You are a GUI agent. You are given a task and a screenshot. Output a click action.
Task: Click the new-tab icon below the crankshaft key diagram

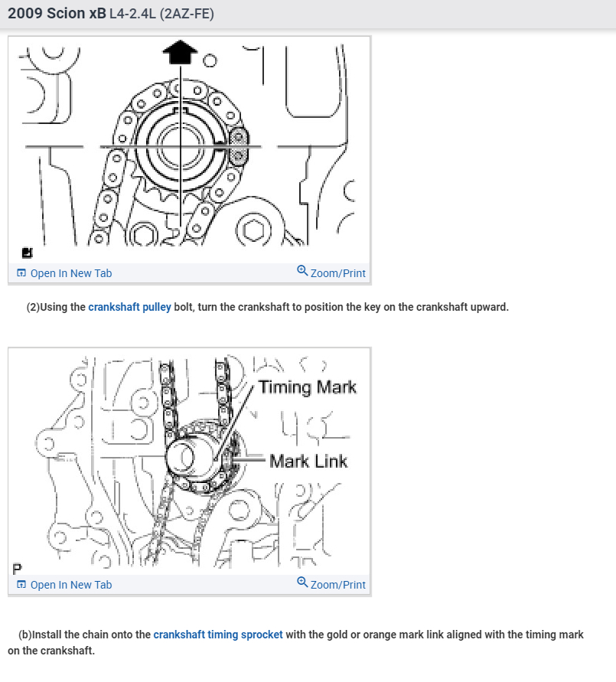(21, 273)
